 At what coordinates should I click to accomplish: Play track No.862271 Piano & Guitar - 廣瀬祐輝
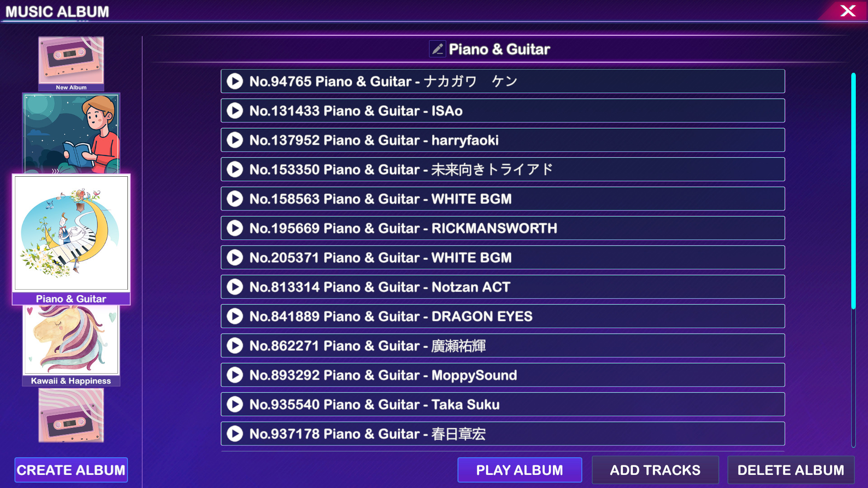pos(236,346)
